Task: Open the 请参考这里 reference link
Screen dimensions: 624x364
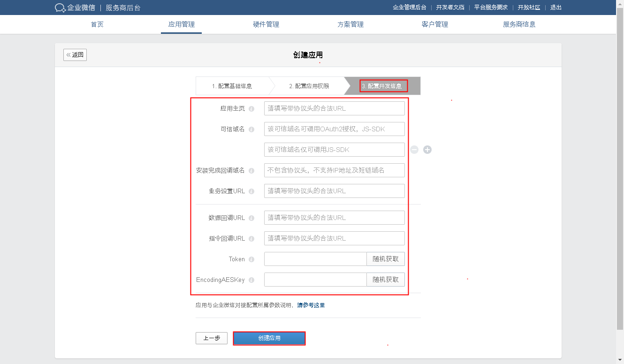Action: (x=311, y=305)
